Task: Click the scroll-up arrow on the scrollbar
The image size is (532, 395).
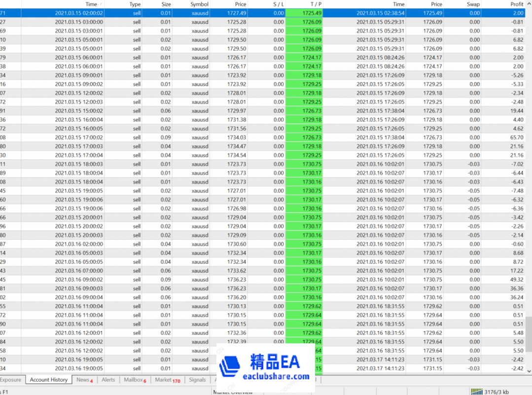Action: pos(528,4)
